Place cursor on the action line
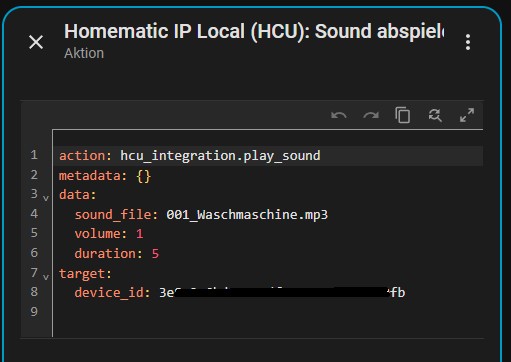The image size is (511, 362). [268, 156]
